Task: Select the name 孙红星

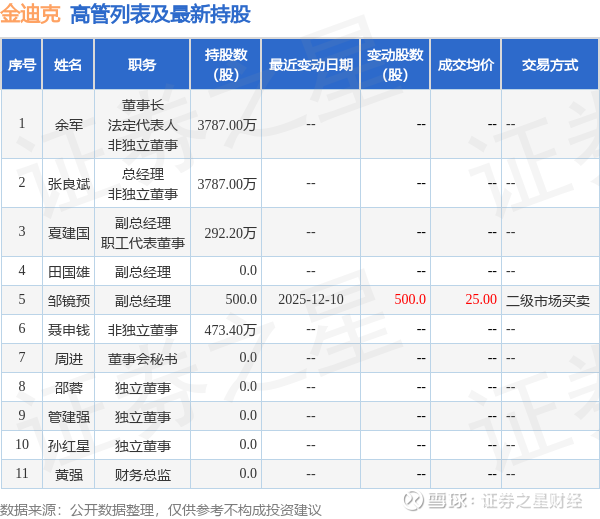Action: coord(68,446)
